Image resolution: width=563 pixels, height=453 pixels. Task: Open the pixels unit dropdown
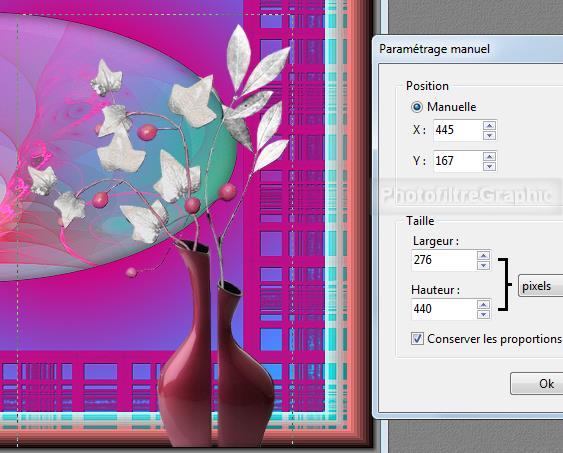pyautogui.click(x=540, y=286)
